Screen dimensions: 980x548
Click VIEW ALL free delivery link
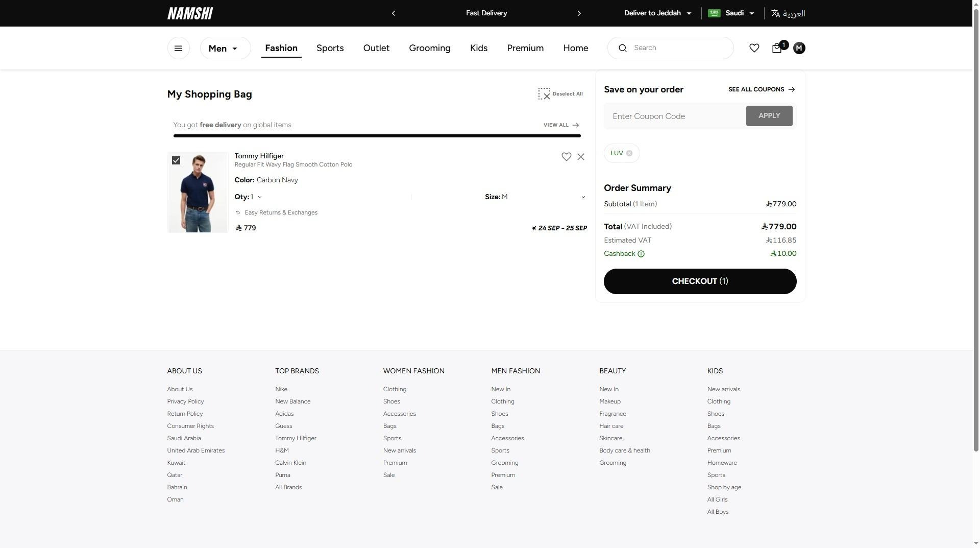point(561,125)
